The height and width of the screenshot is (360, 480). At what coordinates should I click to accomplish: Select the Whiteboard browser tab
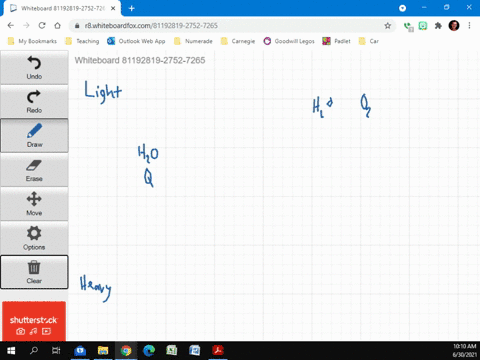[62, 8]
